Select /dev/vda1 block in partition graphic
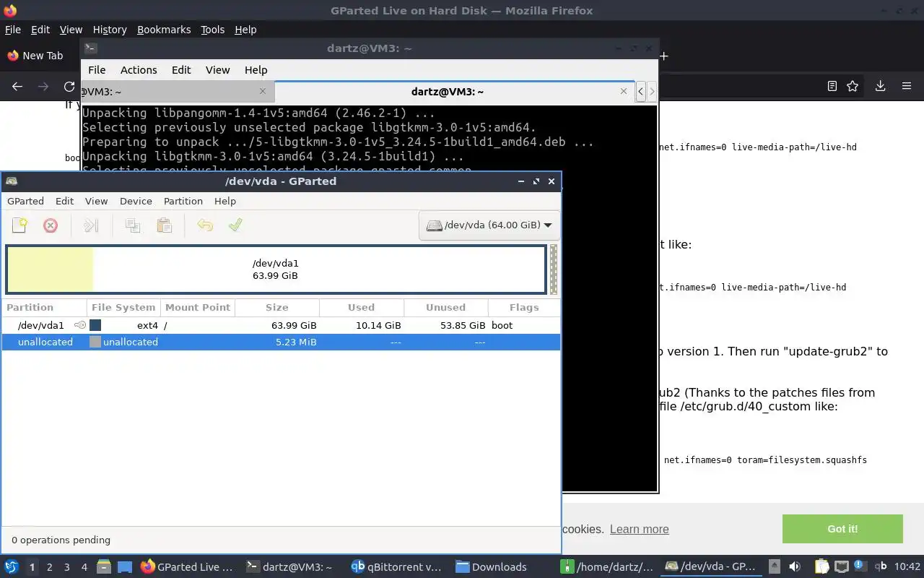924x578 pixels. pyautogui.click(x=276, y=269)
